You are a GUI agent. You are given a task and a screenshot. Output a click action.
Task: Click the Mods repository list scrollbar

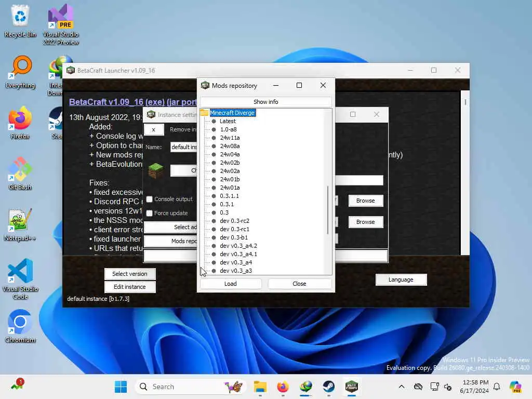(327, 210)
